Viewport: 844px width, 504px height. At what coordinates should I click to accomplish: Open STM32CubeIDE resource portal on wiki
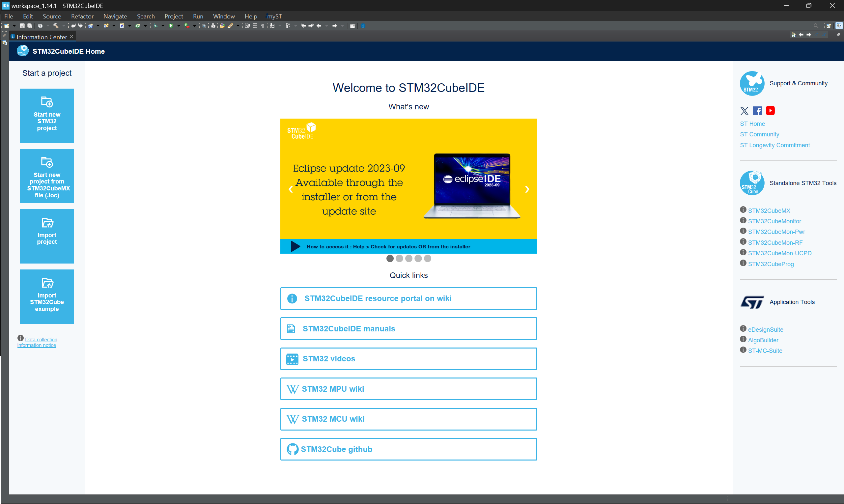(x=408, y=298)
